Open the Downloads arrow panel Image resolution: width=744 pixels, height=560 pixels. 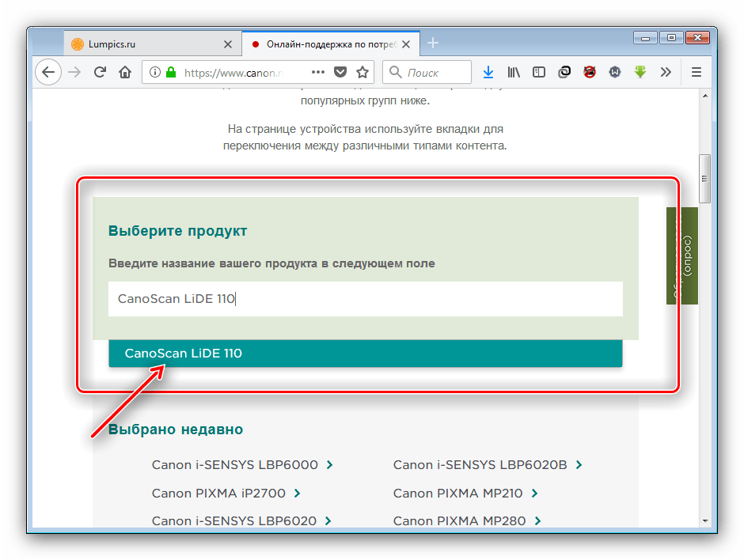pos(488,72)
